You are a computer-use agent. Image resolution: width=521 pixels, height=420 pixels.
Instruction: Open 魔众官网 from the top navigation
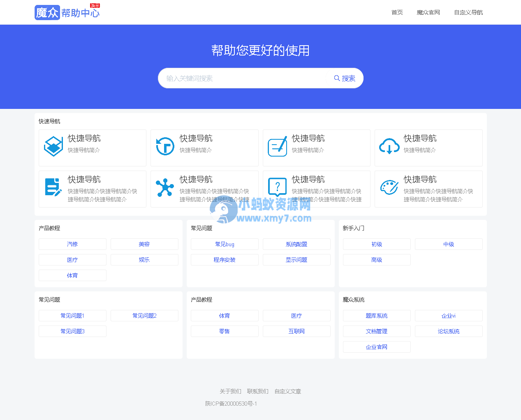[428, 13]
